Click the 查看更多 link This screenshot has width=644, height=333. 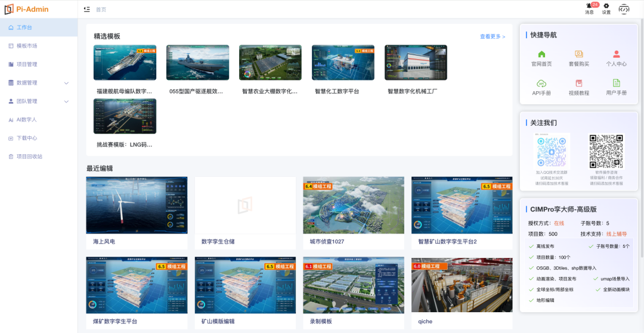coord(493,36)
